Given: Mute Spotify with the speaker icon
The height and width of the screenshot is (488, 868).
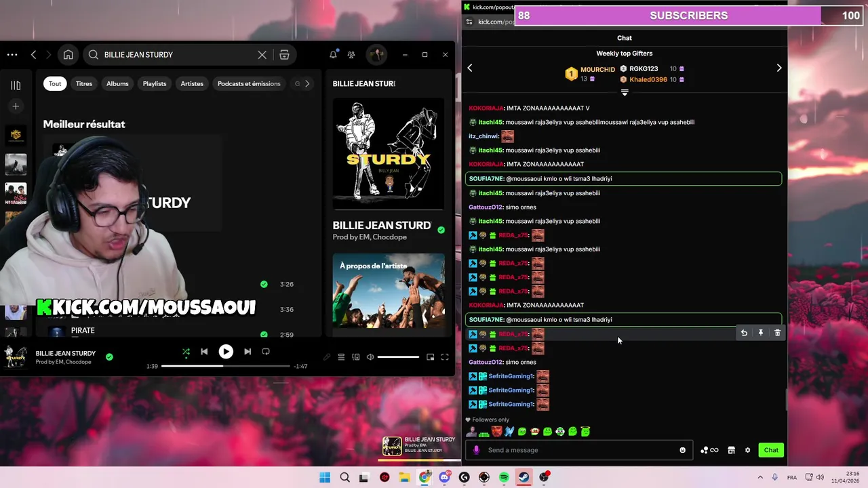Looking at the screenshot, I should 370,357.
